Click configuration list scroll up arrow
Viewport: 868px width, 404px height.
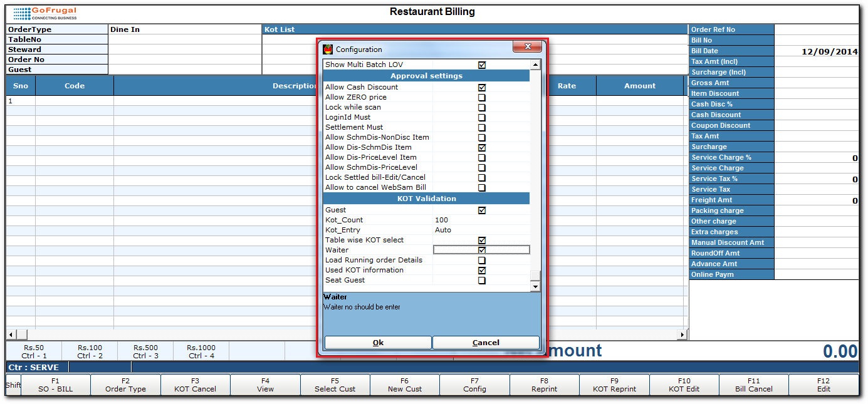coord(535,65)
